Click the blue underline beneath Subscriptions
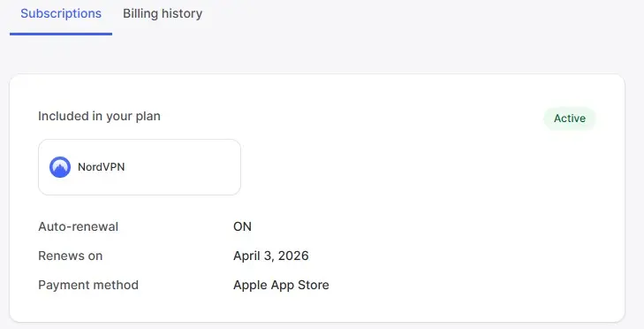Viewport: 644px width, 329px height. (x=61, y=34)
